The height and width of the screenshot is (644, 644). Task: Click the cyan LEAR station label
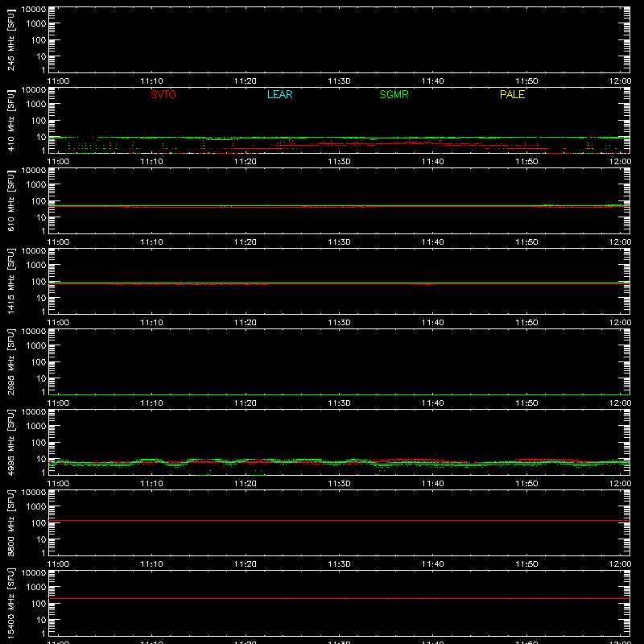[x=279, y=94]
